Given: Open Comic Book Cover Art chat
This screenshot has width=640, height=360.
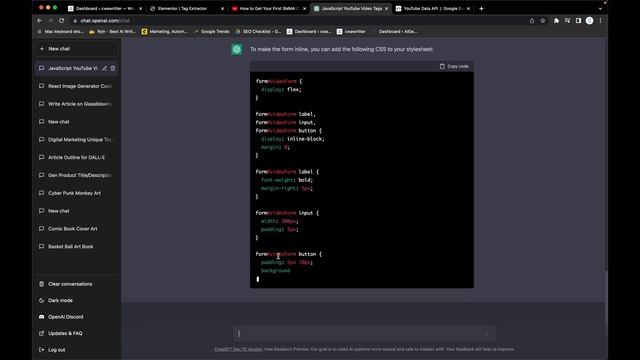Looking at the screenshot, I should pyautogui.click(x=77, y=229).
